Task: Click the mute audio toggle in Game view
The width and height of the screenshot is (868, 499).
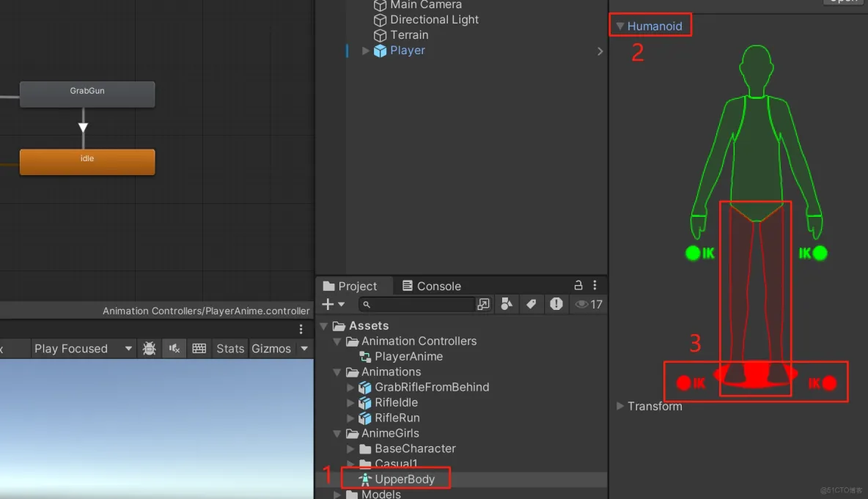Action: click(174, 348)
